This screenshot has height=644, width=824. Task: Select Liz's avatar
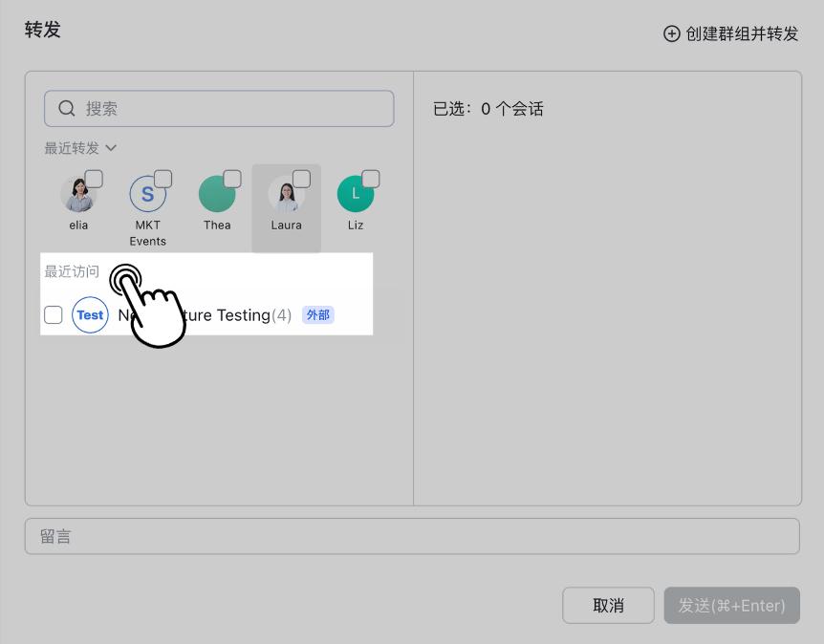pyautogui.click(x=355, y=194)
